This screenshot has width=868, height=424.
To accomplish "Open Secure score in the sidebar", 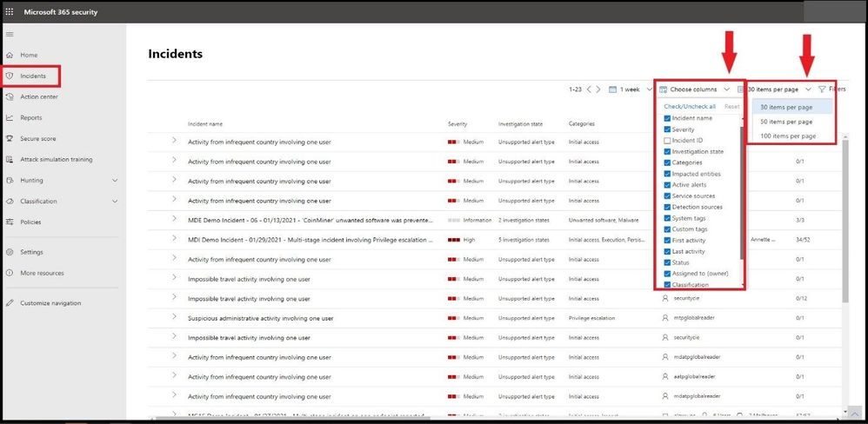I will (x=37, y=139).
